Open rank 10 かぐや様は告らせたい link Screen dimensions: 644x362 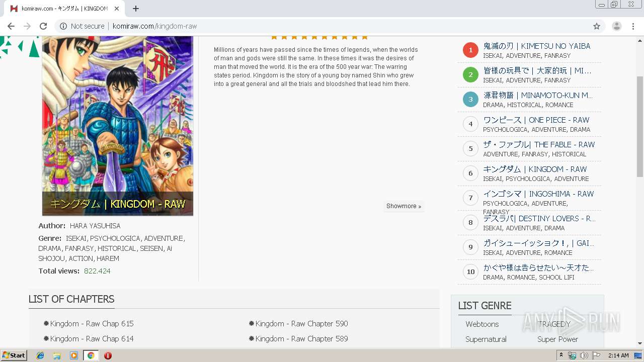[x=538, y=267]
